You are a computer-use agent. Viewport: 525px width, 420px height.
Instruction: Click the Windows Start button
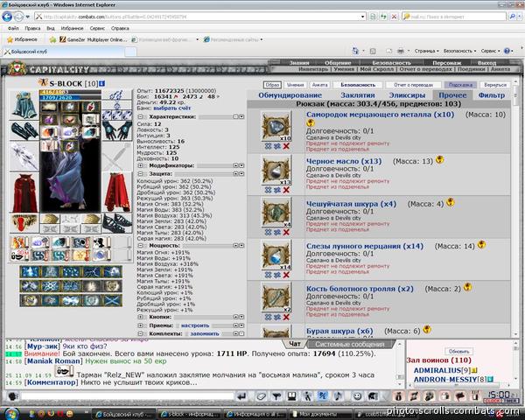[11, 414]
